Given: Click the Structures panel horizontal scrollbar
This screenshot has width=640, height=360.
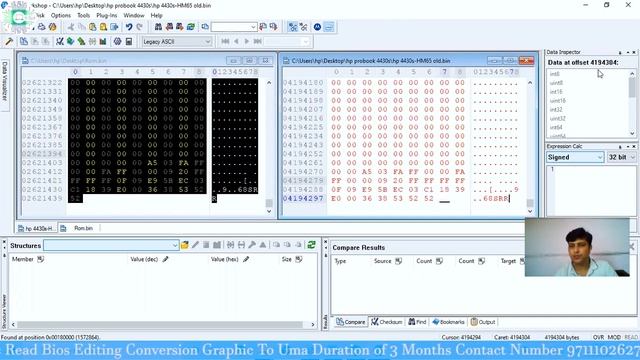Looking at the screenshot, I should coord(163,325).
